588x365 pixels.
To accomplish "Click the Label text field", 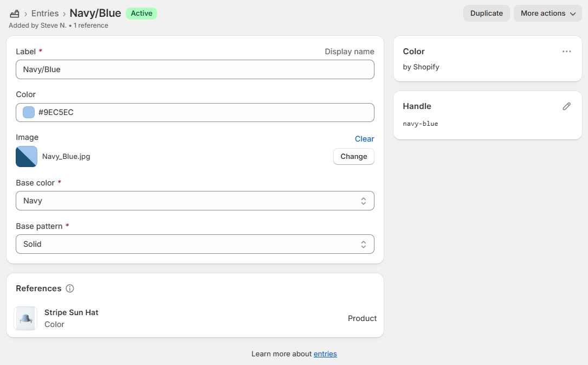I will [x=195, y=69].
